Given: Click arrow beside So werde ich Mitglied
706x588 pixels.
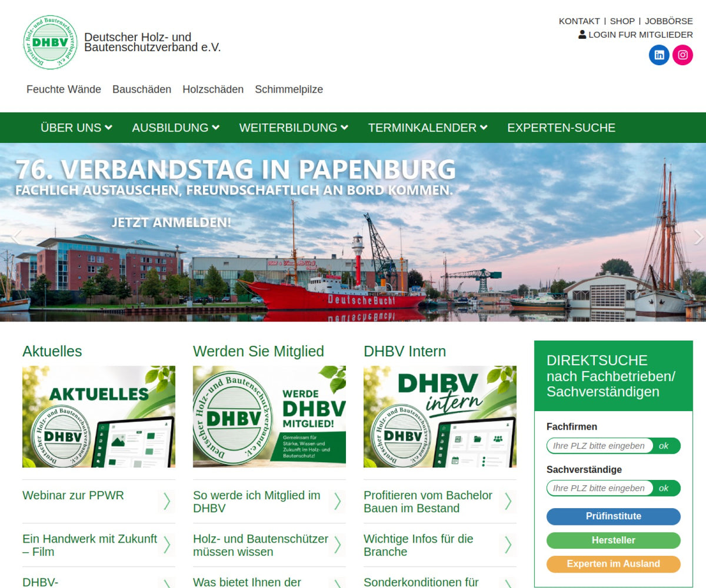Looking at the screenshot, I should pyautogui.click(x=337, y=501).
